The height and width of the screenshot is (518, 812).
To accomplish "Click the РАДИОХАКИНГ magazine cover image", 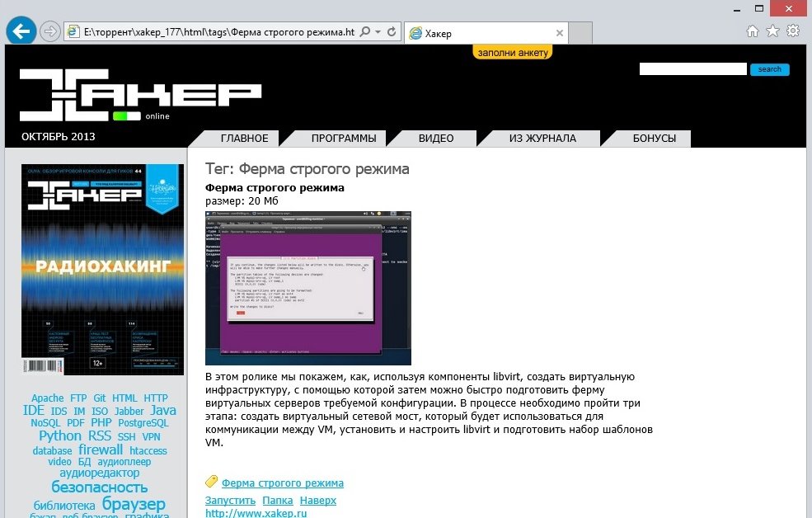I will (102, 270).
